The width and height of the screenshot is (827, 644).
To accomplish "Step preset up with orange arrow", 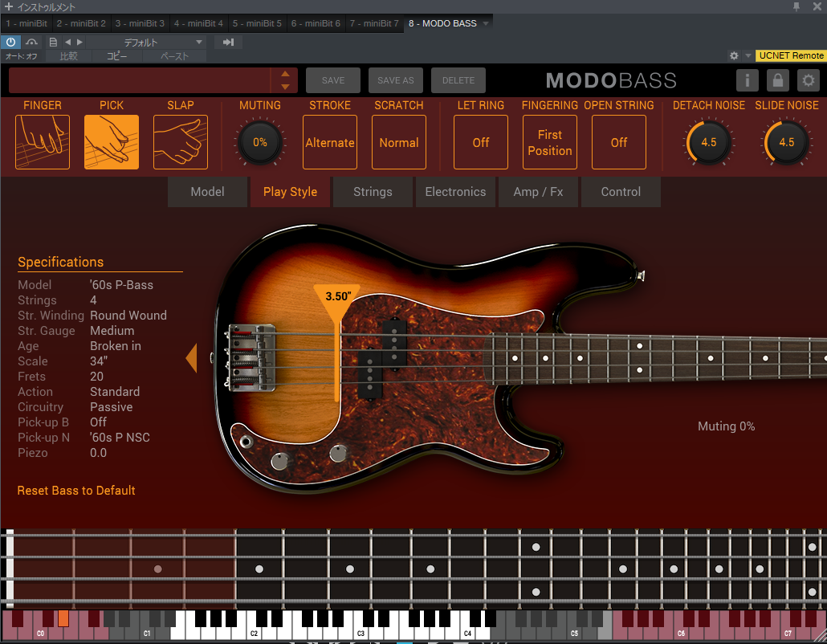I will (x=285, y=74).
